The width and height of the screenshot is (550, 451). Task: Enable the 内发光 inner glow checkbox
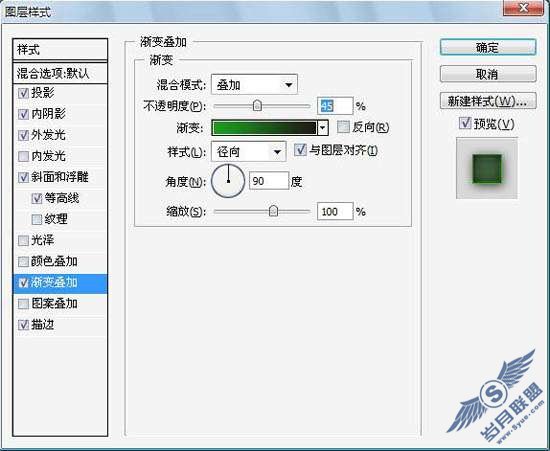tap(24, 156)
